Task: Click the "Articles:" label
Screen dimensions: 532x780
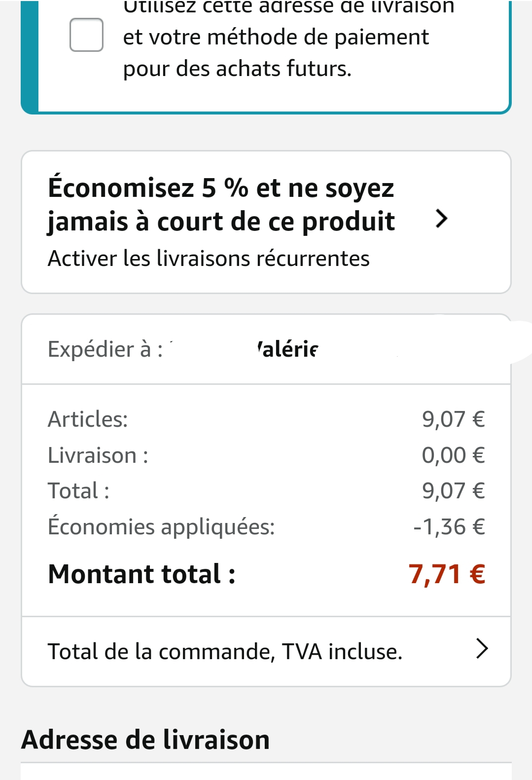Action: [x=88, y=419]
